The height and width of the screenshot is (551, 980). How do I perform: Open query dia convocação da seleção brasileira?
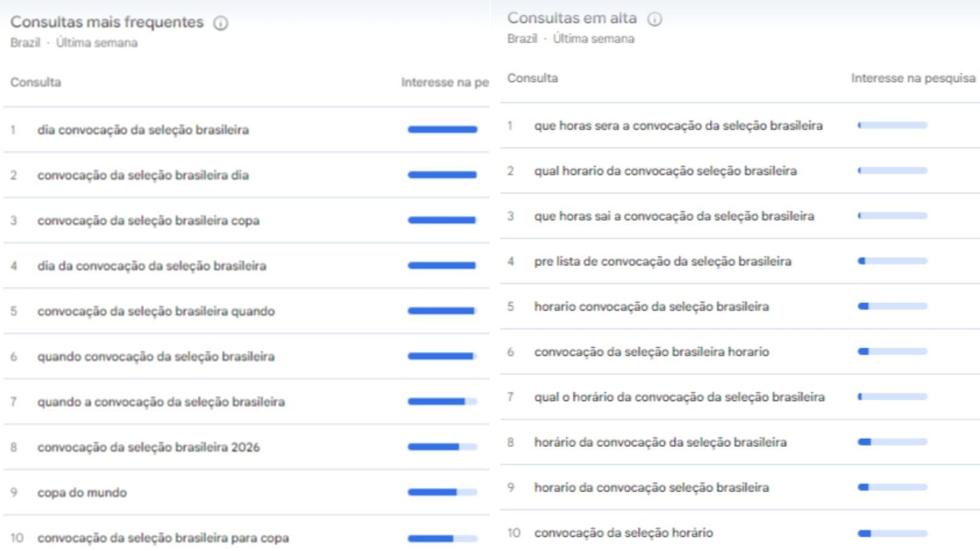coord(143,130)
